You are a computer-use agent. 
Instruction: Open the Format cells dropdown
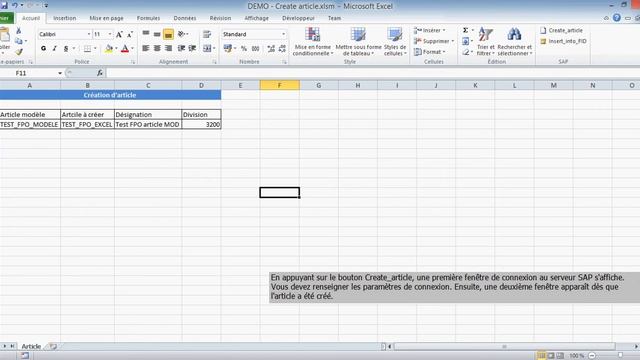429,52
